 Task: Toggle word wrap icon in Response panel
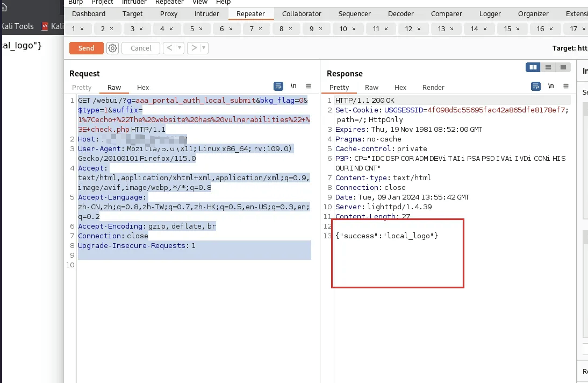point(536,87)
